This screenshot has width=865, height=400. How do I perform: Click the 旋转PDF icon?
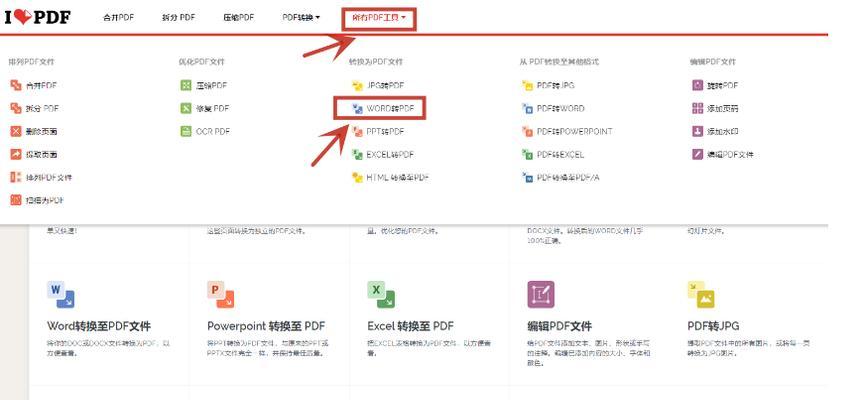click(697, 86)
